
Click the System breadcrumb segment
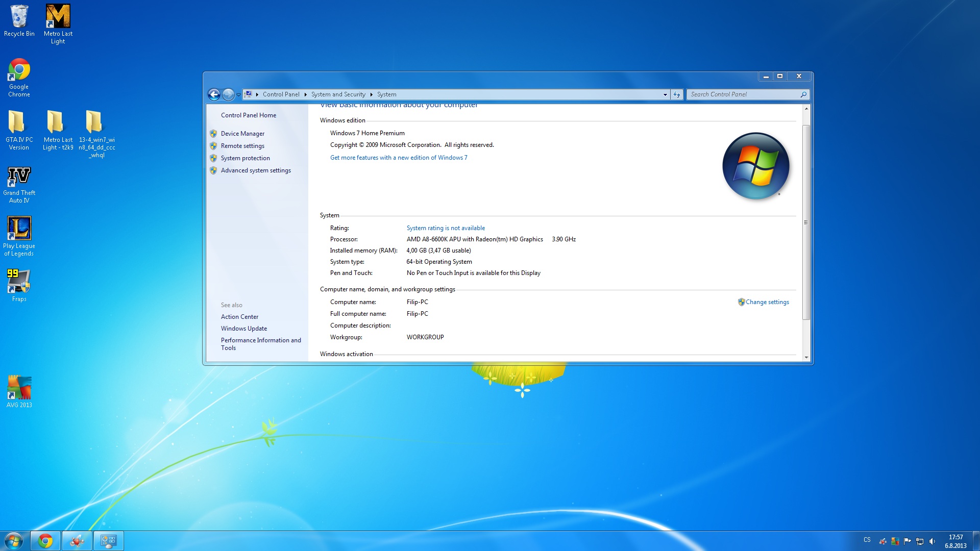tap(386, 94)
